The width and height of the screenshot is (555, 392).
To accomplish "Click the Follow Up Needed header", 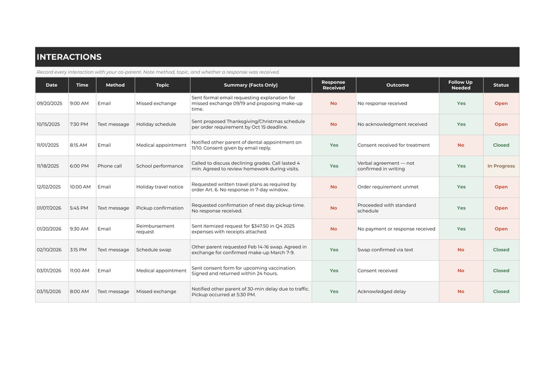I will [x=461, y=85].
